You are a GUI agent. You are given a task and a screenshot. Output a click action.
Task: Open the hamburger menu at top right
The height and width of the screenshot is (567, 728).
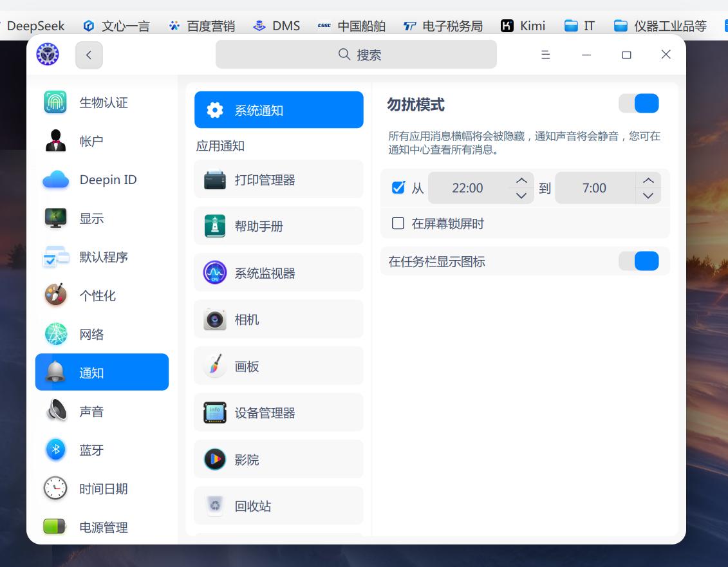click(545, 55)
